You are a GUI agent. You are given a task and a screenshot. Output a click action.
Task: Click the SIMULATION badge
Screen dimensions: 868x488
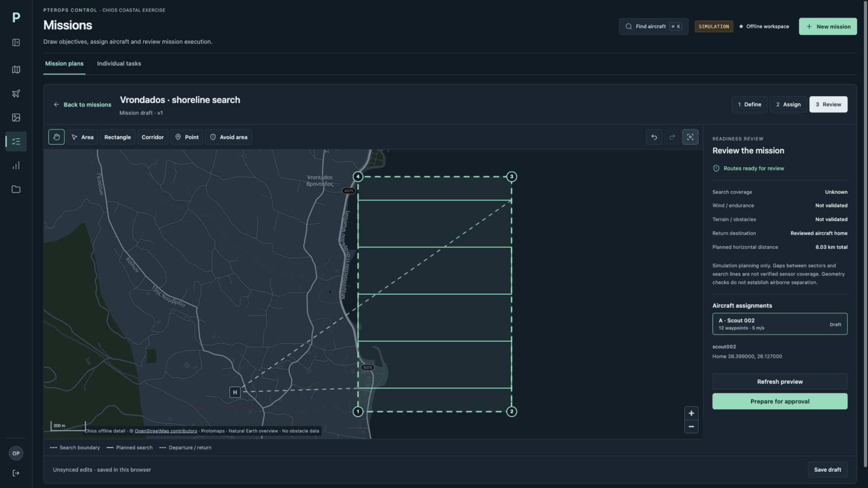pyautogui.click(x=714, y=27)
